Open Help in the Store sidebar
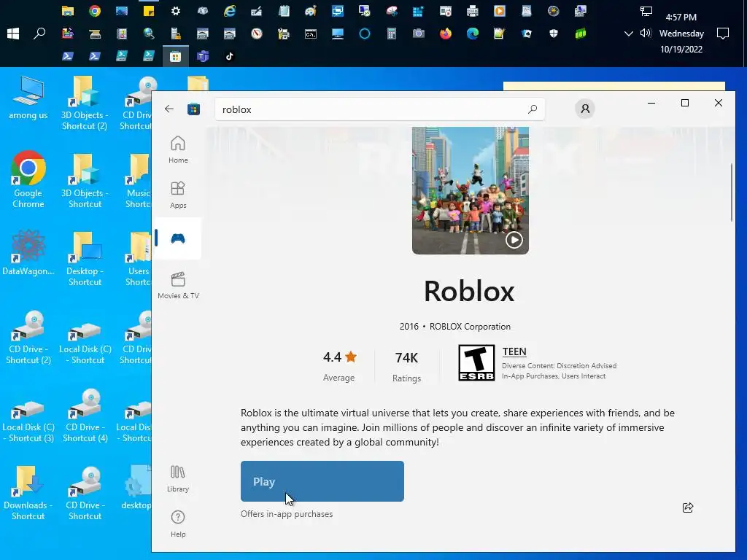 tap(178, 524)
